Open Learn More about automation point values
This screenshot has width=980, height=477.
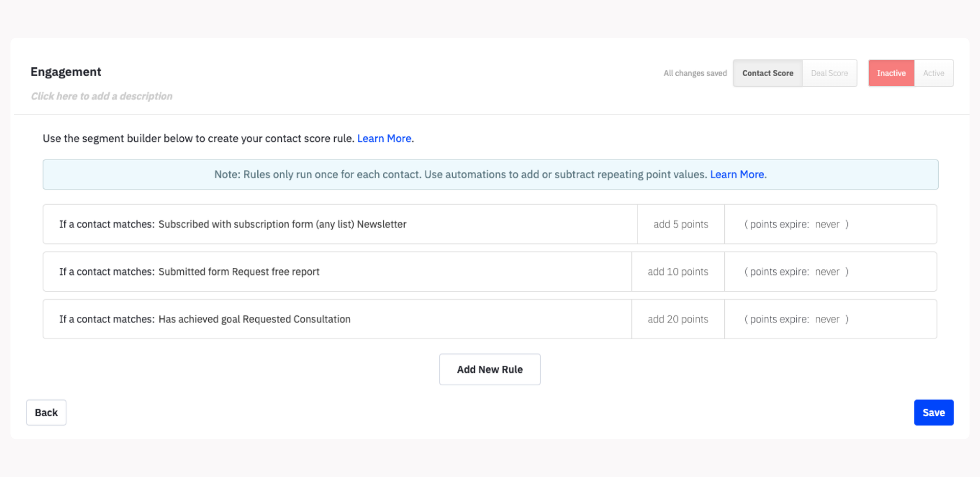tap(737, 174)
